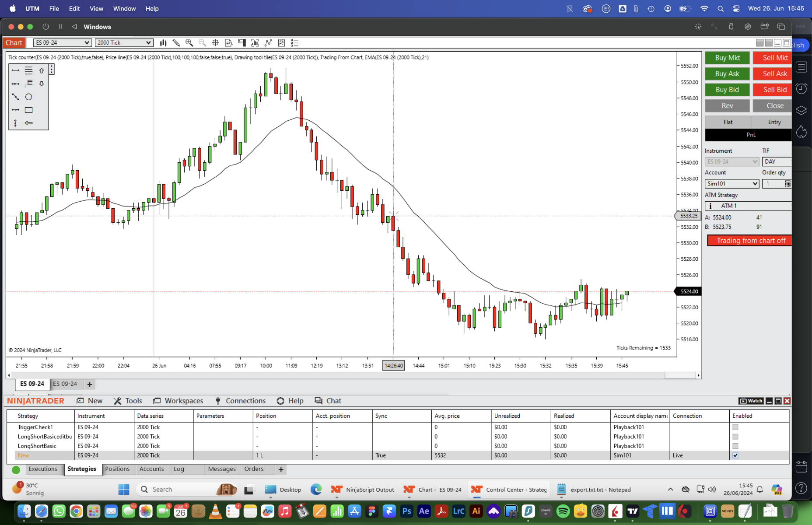Image resolution: width=812 pixels, height=525 pixels.
Task: Open the bar chart style icon
Action: (163, 42)
